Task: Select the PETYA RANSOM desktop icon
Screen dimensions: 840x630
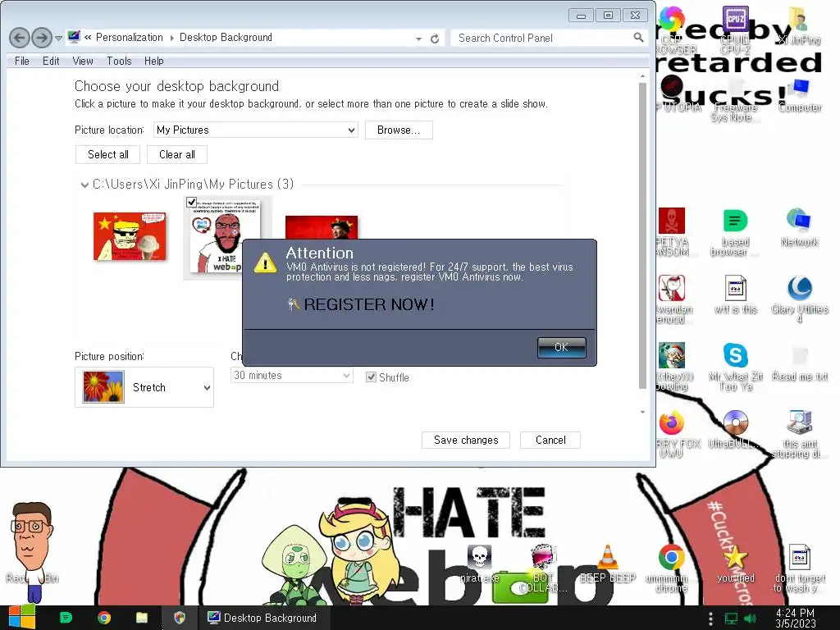Action: (672, 232)
